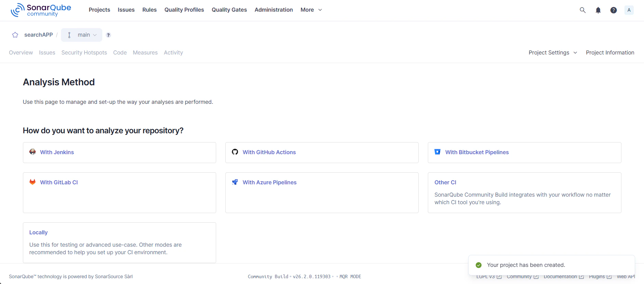Click the branch help icon next to main

coord(108,35)
